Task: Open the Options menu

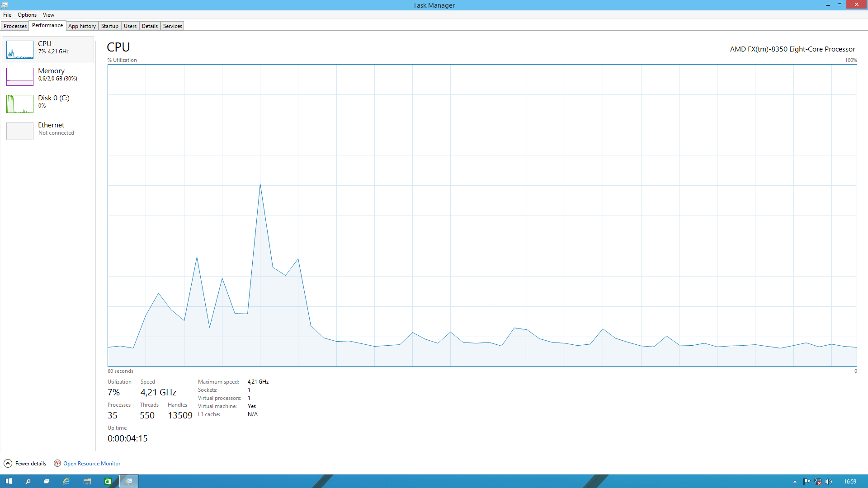Action: 27,15
